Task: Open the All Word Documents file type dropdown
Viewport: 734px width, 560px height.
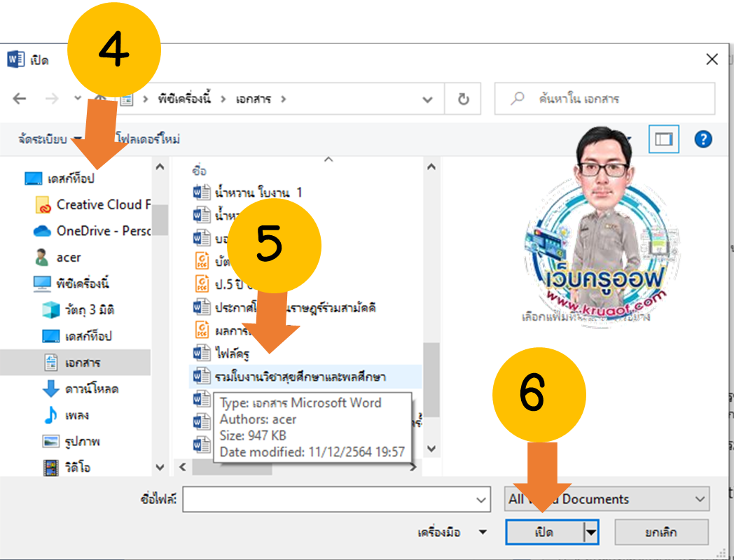Action: pyautogui.click(x=607, y=499)
